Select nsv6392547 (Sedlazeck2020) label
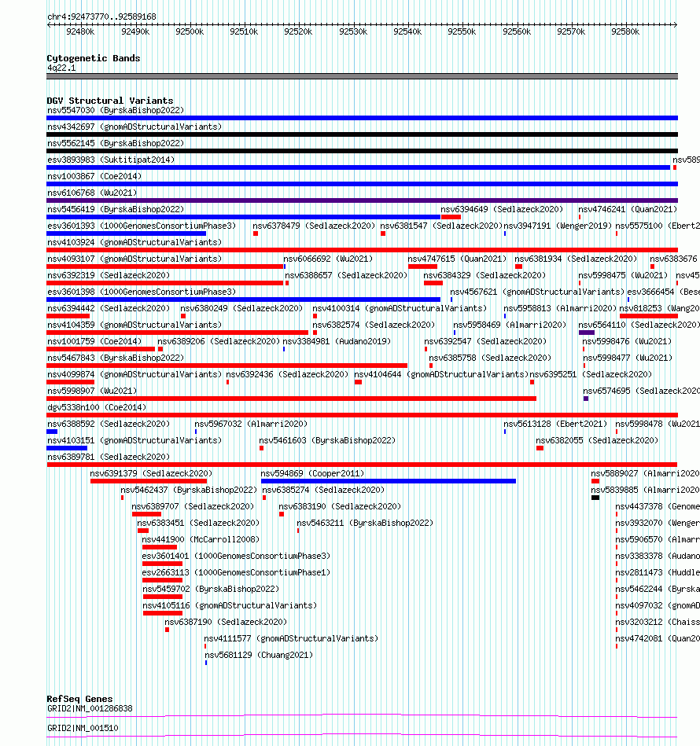Screen dimensions: 700x746 485,342
